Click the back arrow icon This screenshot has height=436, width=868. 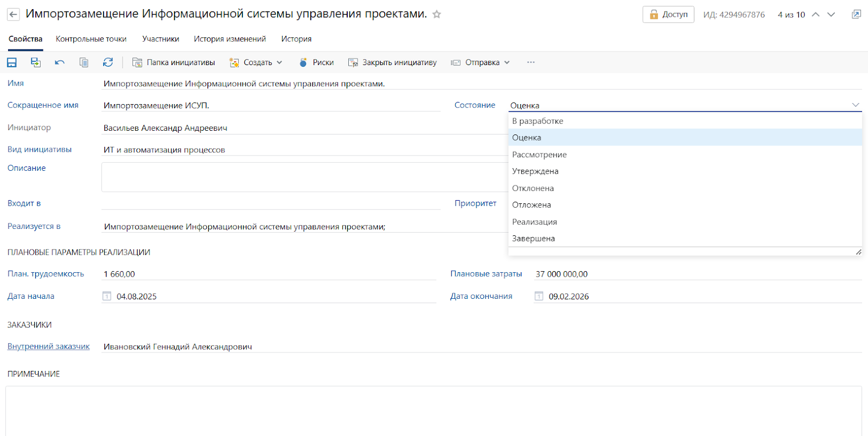coord(14,15)
